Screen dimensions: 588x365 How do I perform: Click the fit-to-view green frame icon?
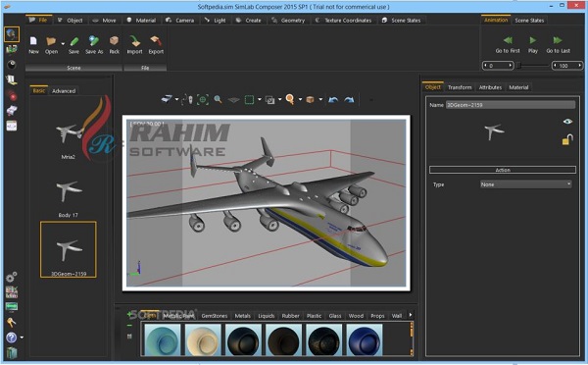(x=203, y=100)
